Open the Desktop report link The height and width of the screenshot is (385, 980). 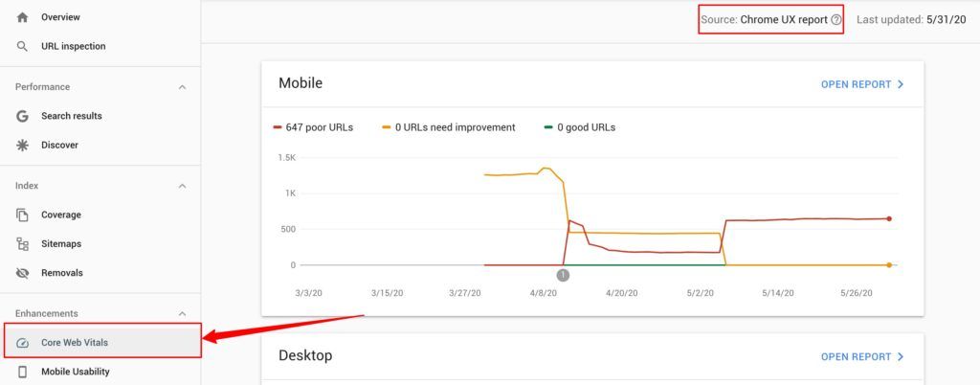pyautogui.click(x=862, y=357)
